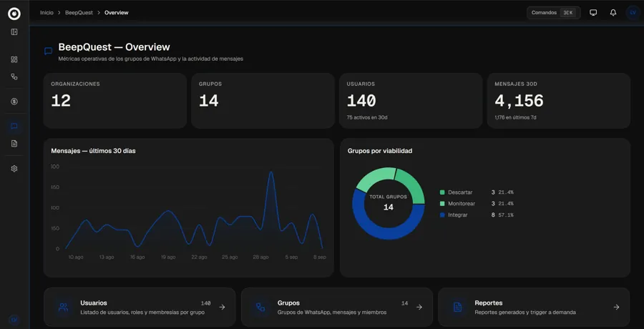Image resolution: width=644 pixels, height=329 pixels.
Task: Click the app logo in the sidebar
Action: pyautogui.click(x=14, y=14)
